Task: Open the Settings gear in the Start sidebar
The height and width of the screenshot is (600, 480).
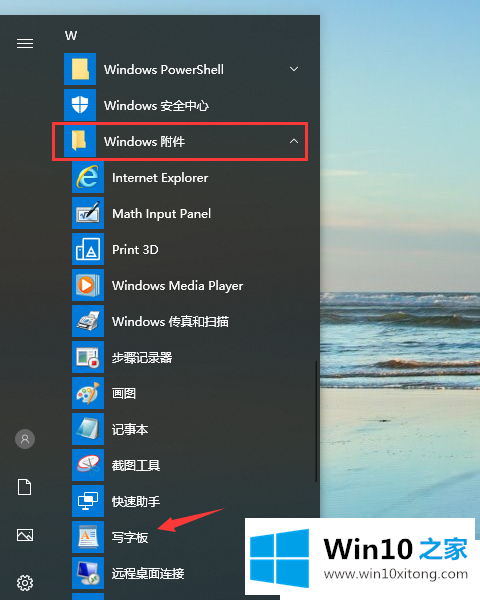Action: 25,583
